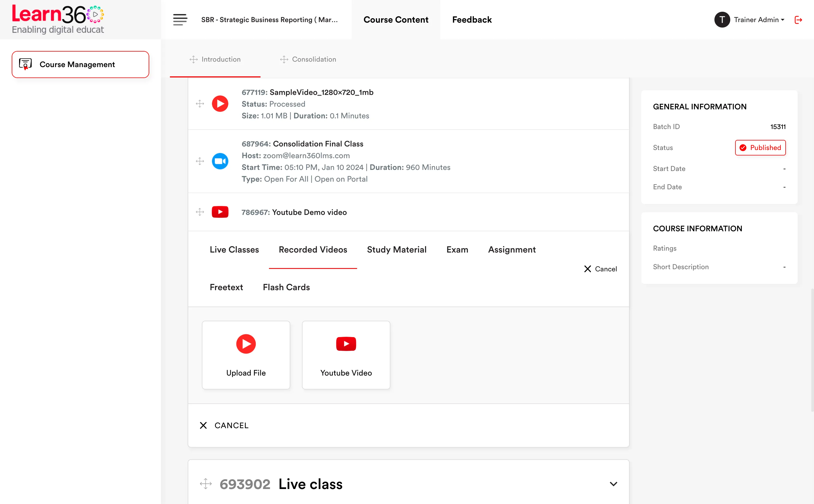Click the Ratings label

click(665, 248)
